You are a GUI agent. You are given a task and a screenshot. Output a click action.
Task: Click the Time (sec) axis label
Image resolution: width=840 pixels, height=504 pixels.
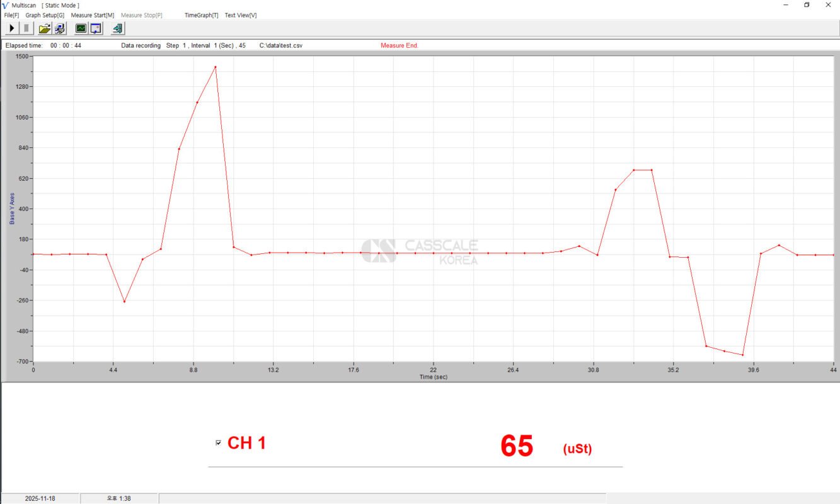coord(434,377)
